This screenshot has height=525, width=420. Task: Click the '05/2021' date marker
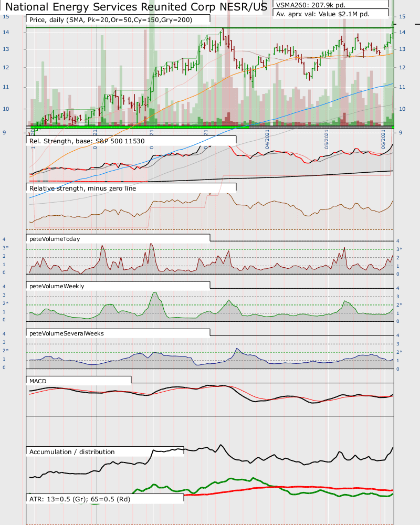pyautogui.click(x=327, y=140)
